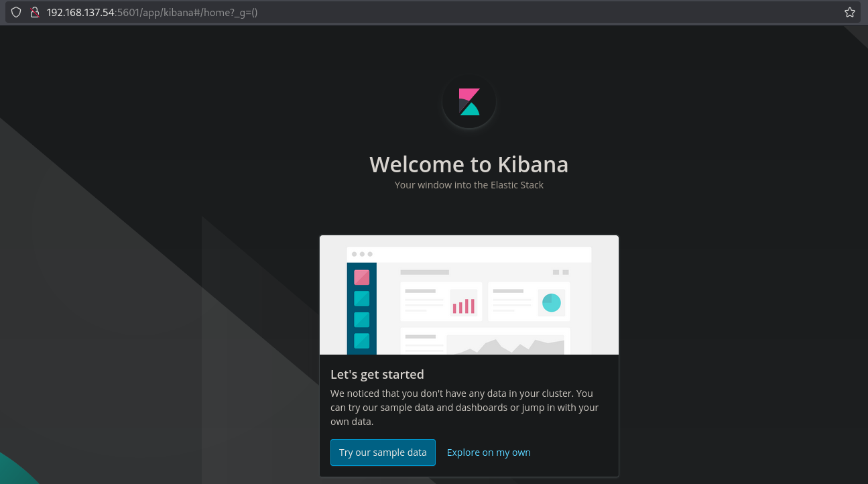Click the tracking protection shield icon
This screenshot has width=868, height=484.
(x=16, y=12)
